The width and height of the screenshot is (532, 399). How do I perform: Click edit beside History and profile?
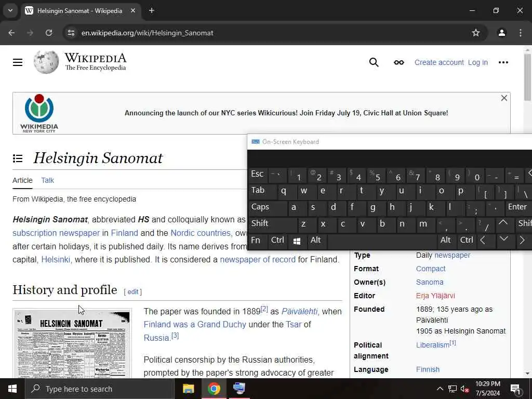point(132,292)
